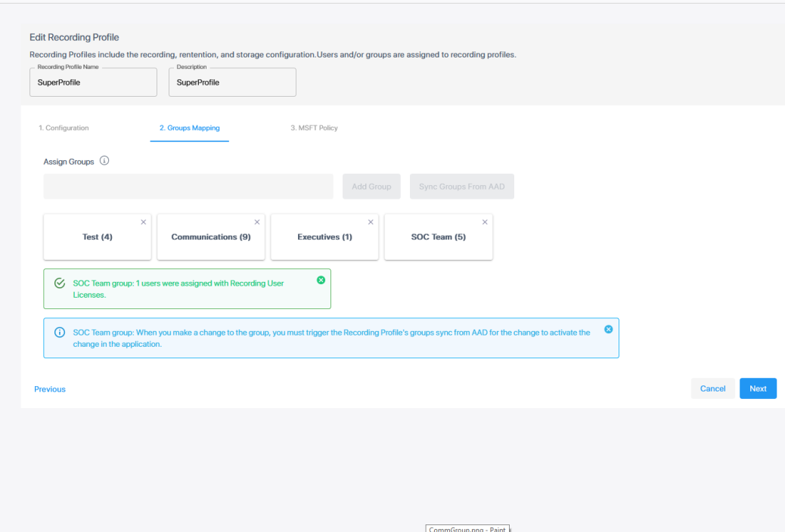This screenshot has width=785, height=532.
Task: Close the blue AAD sync info notification
Action: (608, 329)
